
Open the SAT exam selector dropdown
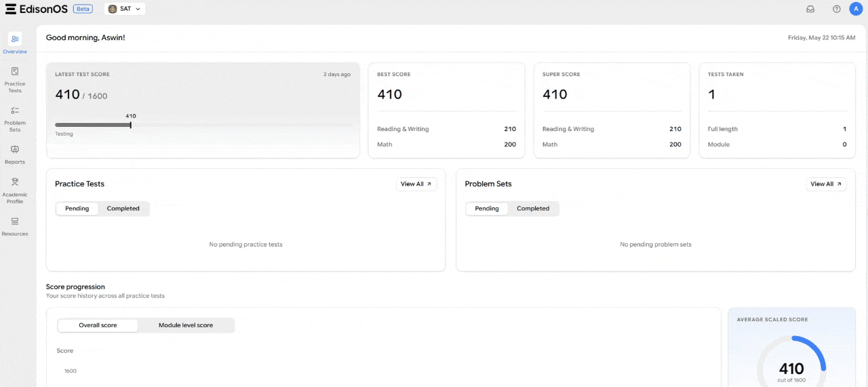pos(125,9)
